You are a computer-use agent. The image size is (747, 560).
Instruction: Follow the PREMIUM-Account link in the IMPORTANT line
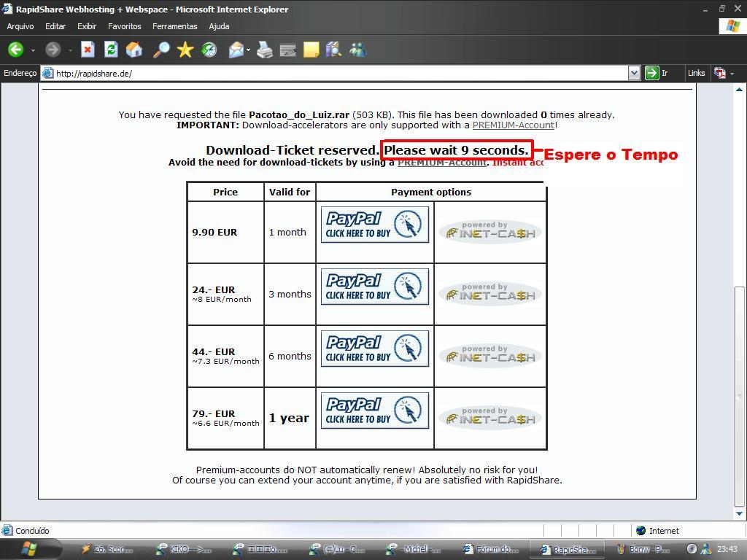513,125
